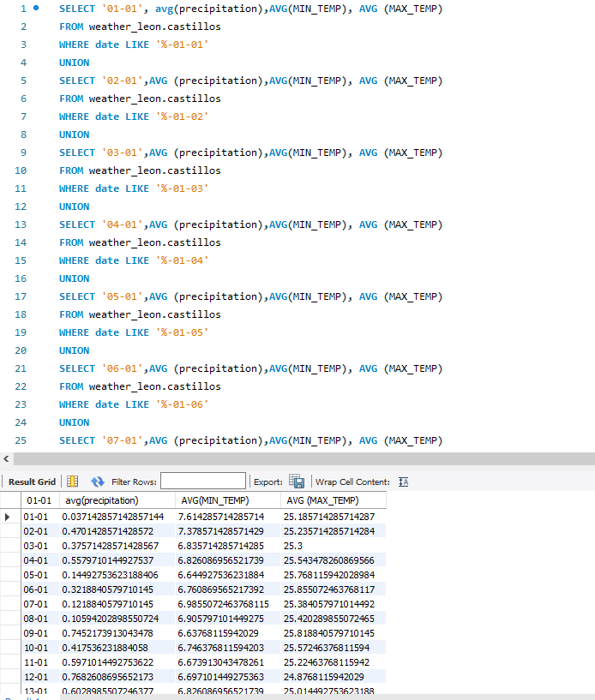Viewport: 595px width, 700px height.
Task: Click the horizontal scrollbar track in editor
Action: click(300, 459)
